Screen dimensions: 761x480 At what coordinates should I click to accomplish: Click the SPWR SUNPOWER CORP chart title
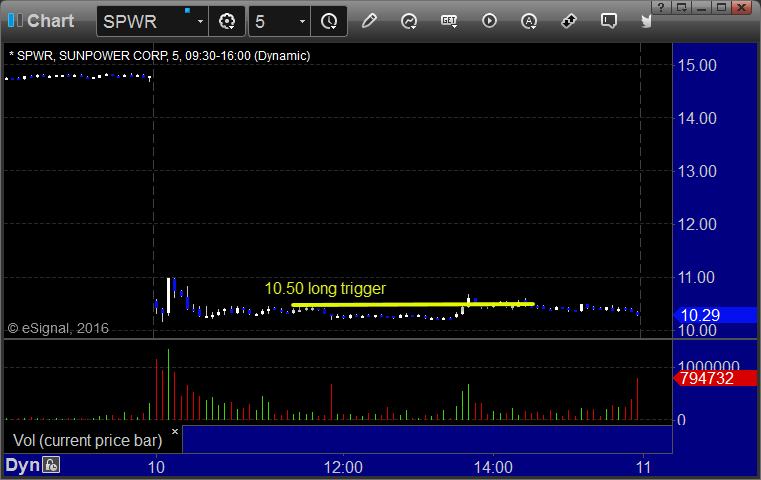pyautogui.click(x=160, y=56)
